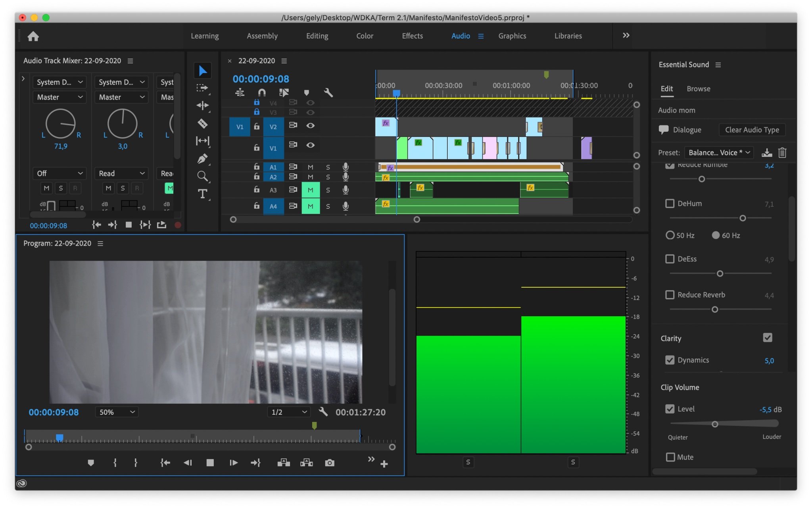Enable the DeHum checkbox

point(670,204)
